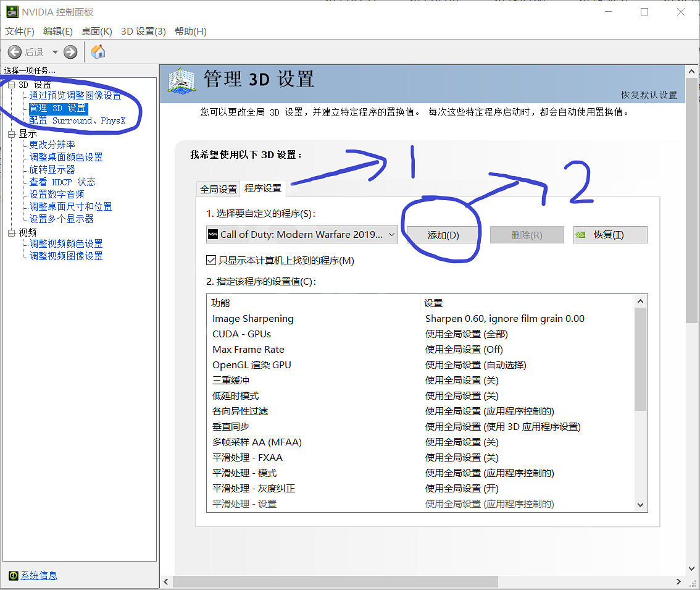Collapse the 显示 tree node
This screenshot has width=700, height=590.
click(12, 134)
